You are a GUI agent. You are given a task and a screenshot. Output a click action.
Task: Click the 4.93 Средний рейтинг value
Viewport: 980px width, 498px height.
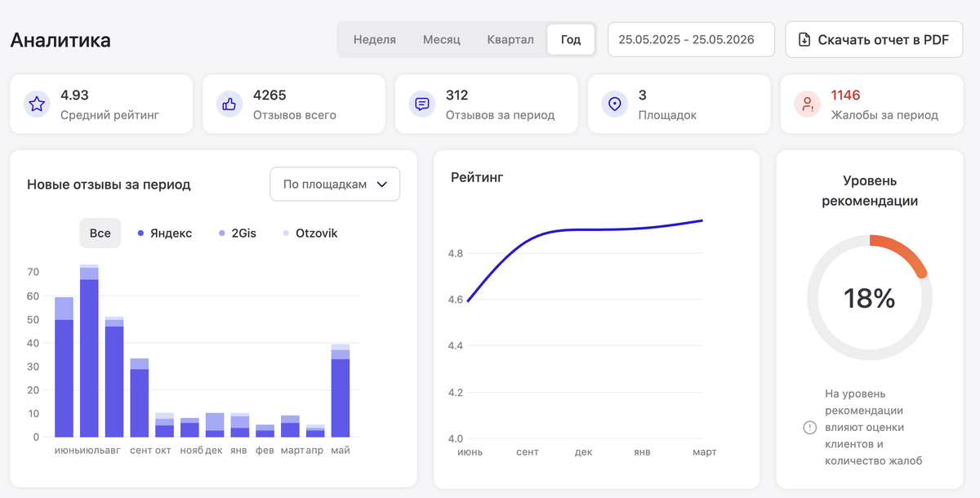[x=74, y=96]
